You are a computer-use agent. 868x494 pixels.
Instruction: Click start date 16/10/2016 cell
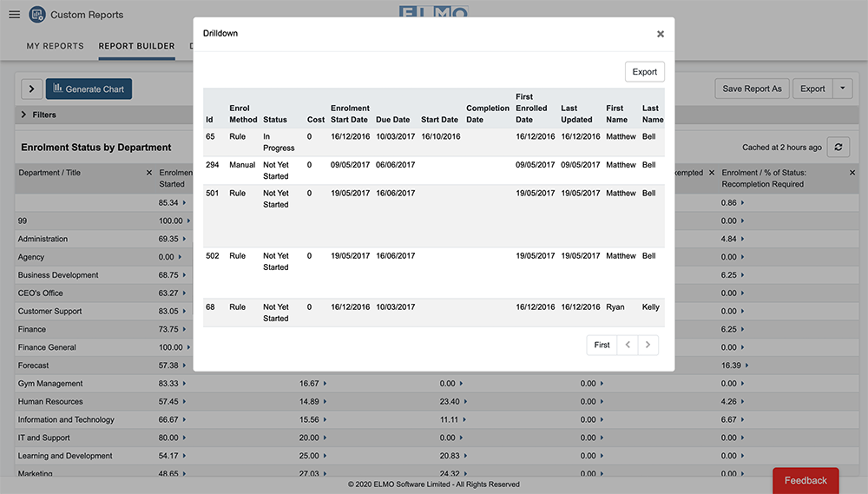pyautogui.click(x=441, y=136)
